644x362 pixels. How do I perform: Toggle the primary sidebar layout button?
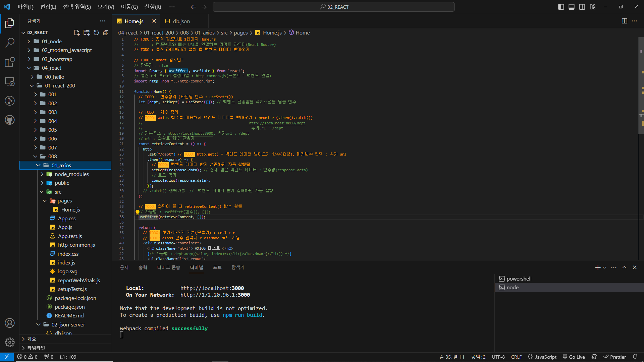click(x=561, y=7)
